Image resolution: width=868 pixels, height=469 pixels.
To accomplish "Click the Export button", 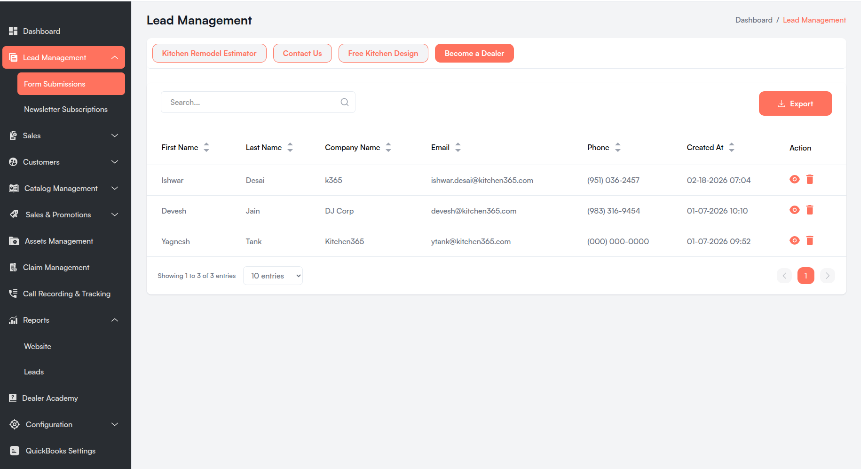I will coord(795,103).
